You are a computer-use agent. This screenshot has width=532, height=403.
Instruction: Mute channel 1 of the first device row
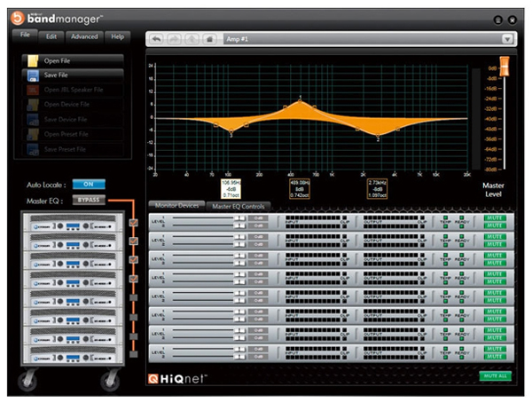(x=495, y=217)
